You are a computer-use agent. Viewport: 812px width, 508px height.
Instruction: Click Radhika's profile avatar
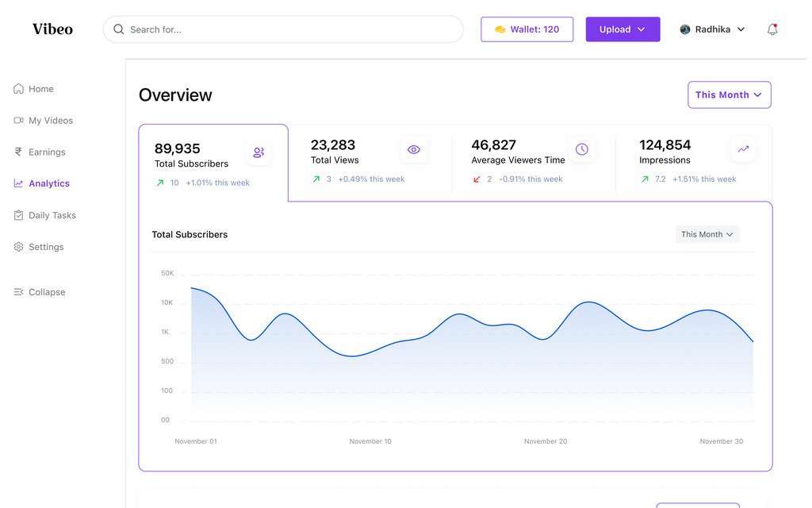pos(684,29)
